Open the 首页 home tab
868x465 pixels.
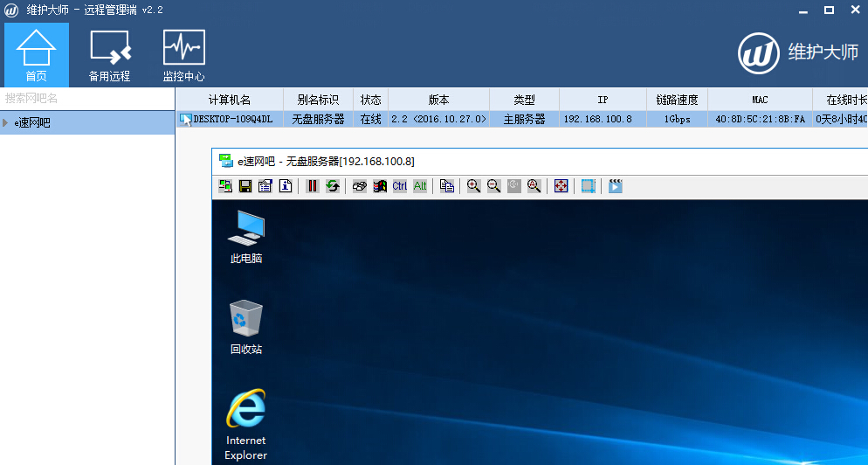click(x=37, y=55)
